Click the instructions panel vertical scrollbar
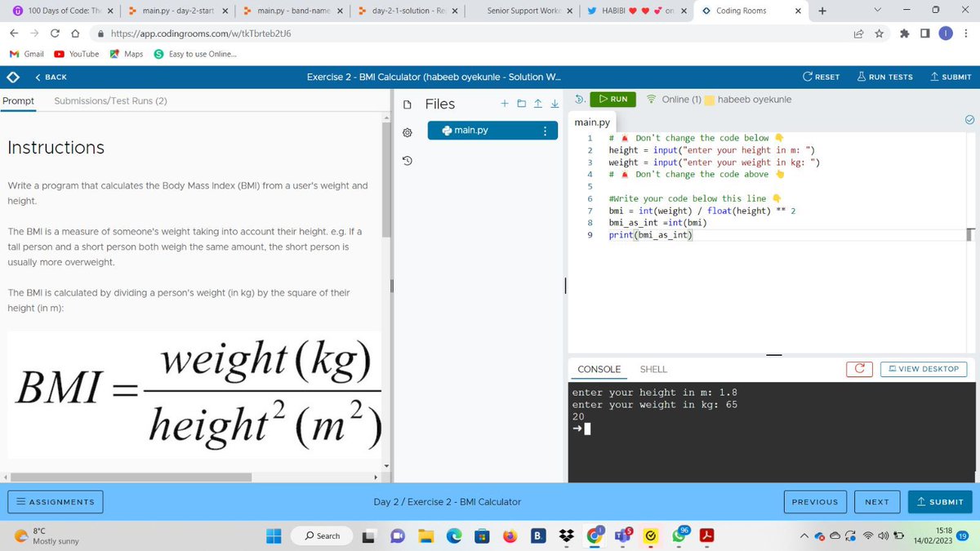The height and width of the screenshot is (551, 980). click(387, 180)
